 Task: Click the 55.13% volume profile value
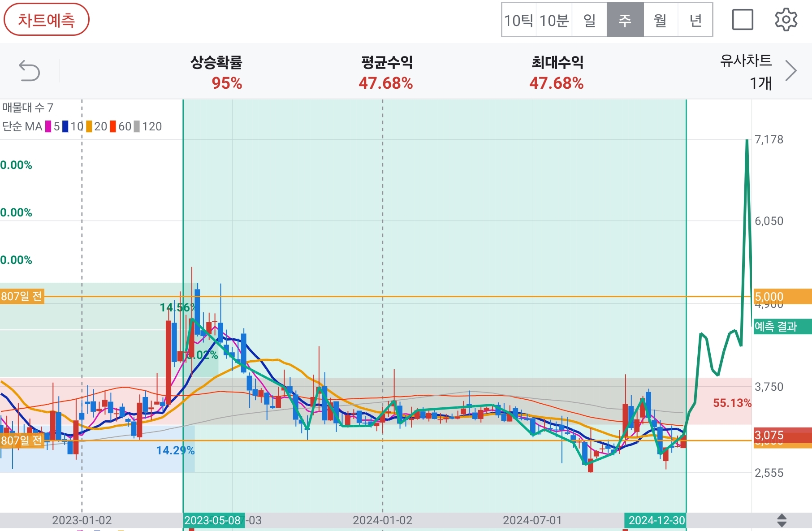click(x=732, y=403)
